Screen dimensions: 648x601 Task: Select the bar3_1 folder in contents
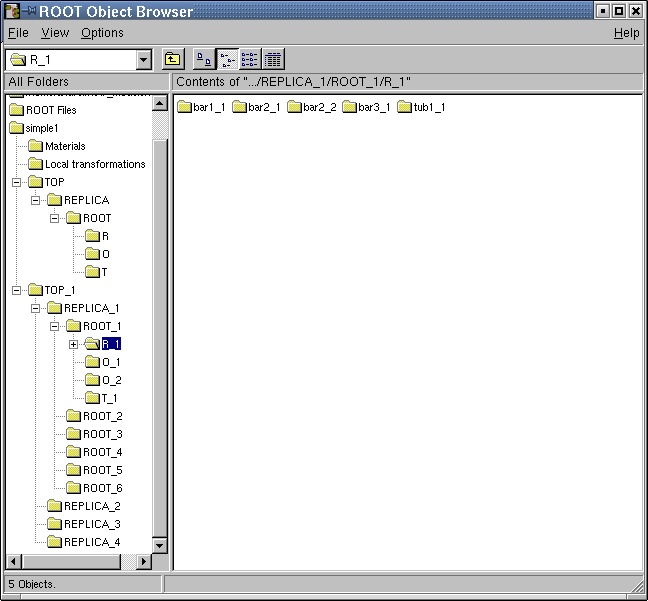tap(366, 107)
